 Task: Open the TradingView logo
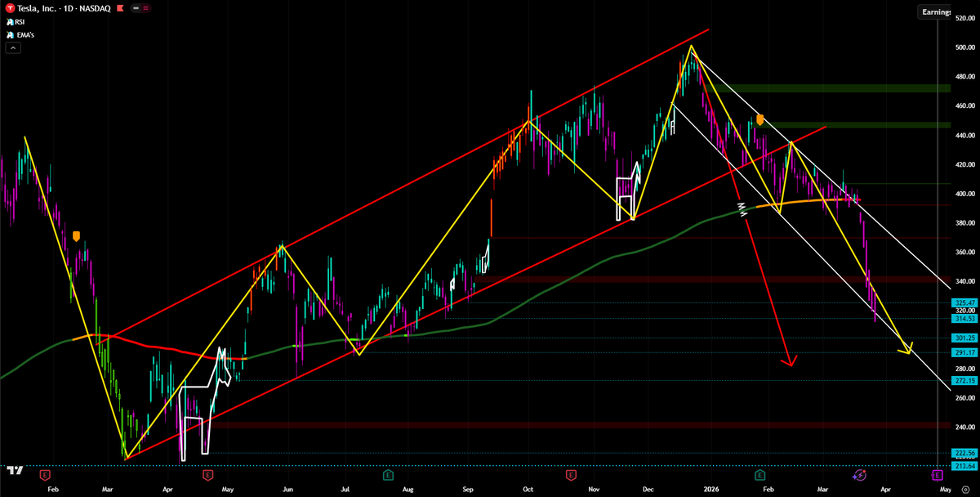14,471
